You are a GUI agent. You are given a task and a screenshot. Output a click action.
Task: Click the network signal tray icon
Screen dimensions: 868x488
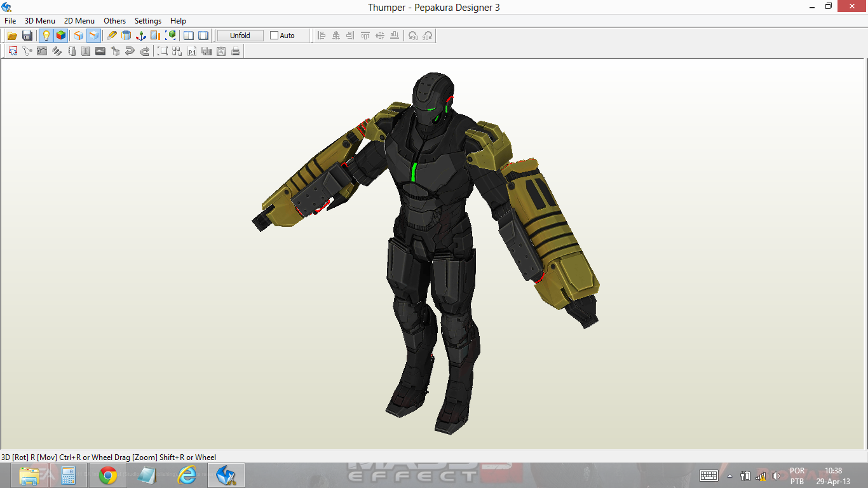click(x=761, y=476)
